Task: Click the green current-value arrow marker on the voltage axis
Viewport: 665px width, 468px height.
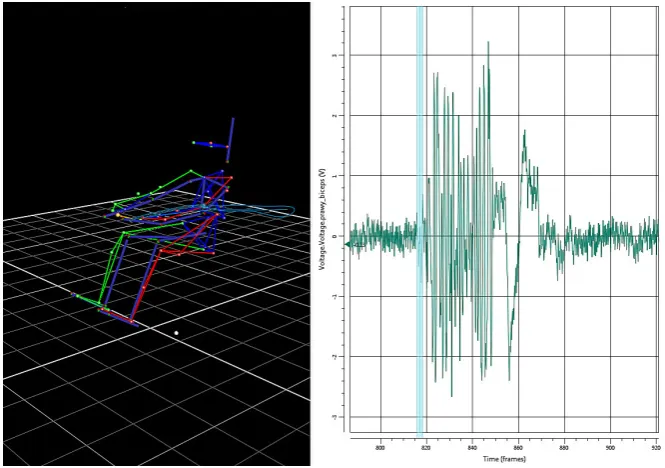Action: click(347, 244)
